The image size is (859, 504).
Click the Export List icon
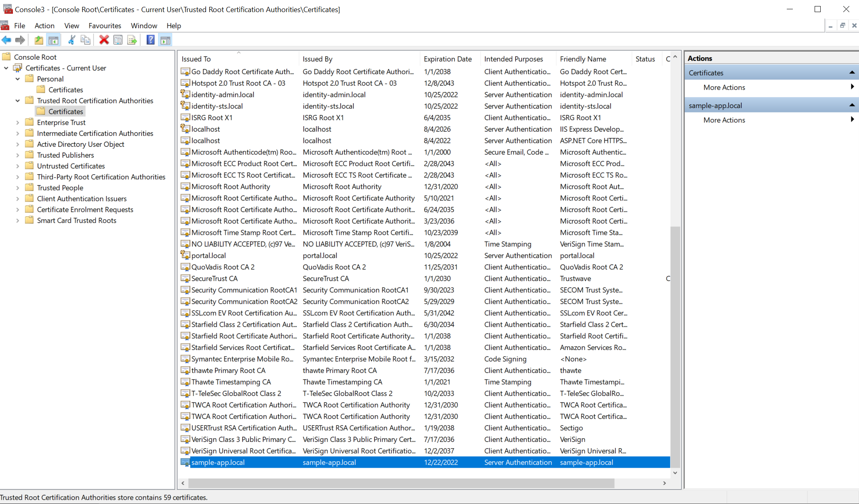pyautogui.click(x=132, y=40)
